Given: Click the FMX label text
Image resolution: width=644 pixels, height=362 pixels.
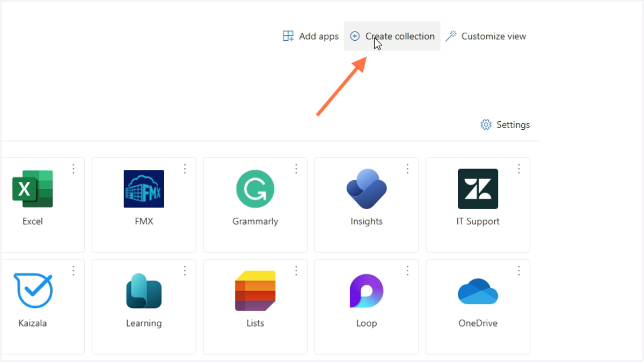Looking at the screenshot, I should [144, 221].
